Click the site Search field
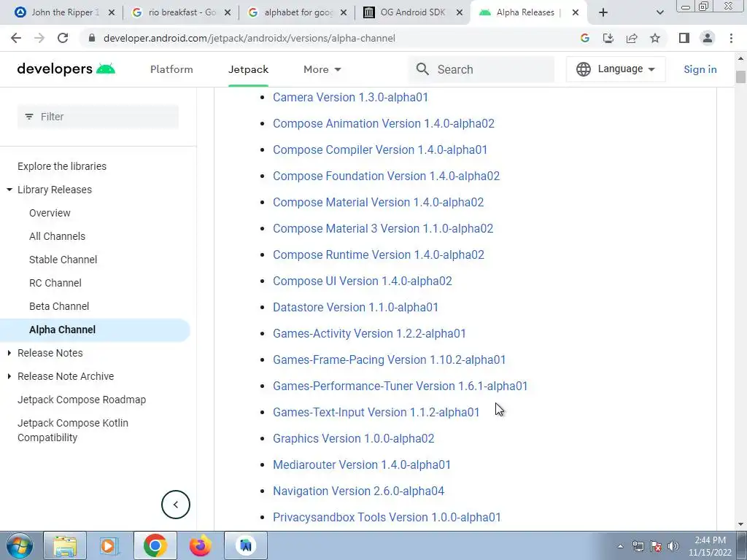 [481, 69]
